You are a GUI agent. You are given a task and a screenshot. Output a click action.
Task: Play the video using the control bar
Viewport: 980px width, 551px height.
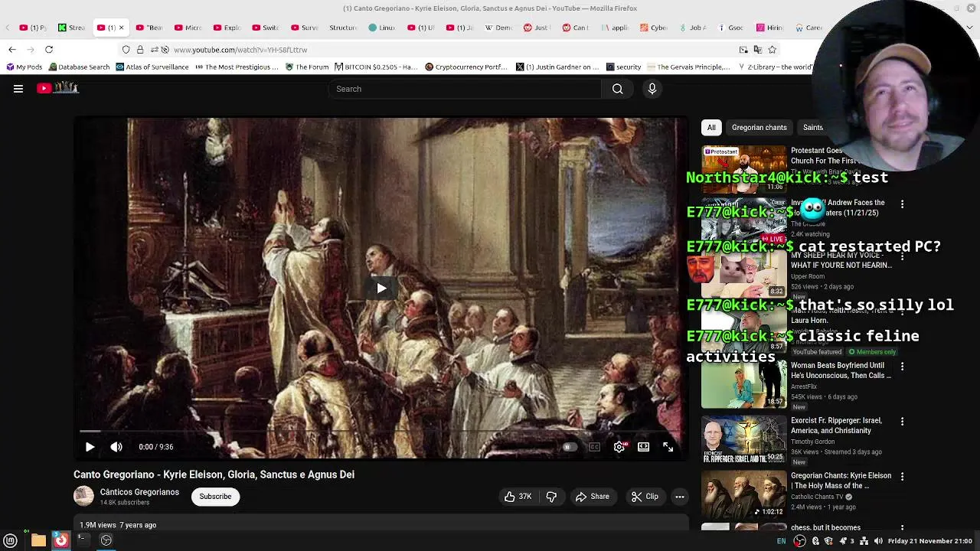[x=90, y=447]
